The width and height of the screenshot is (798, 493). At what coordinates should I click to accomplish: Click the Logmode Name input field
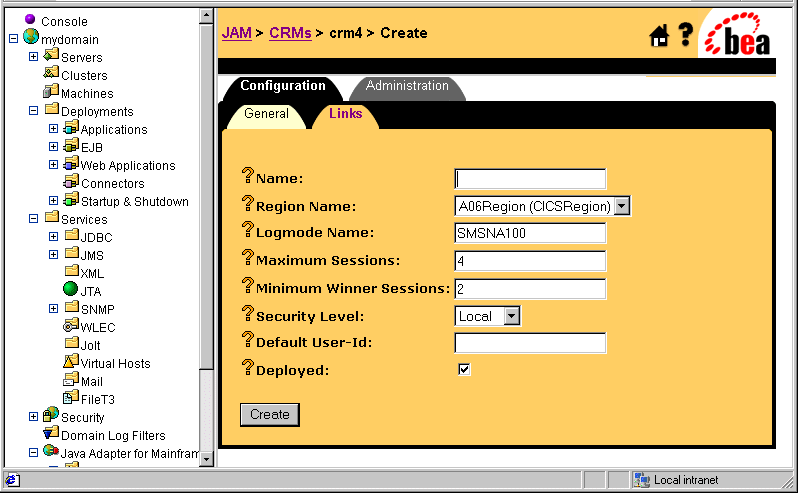(x=530, y=233)
